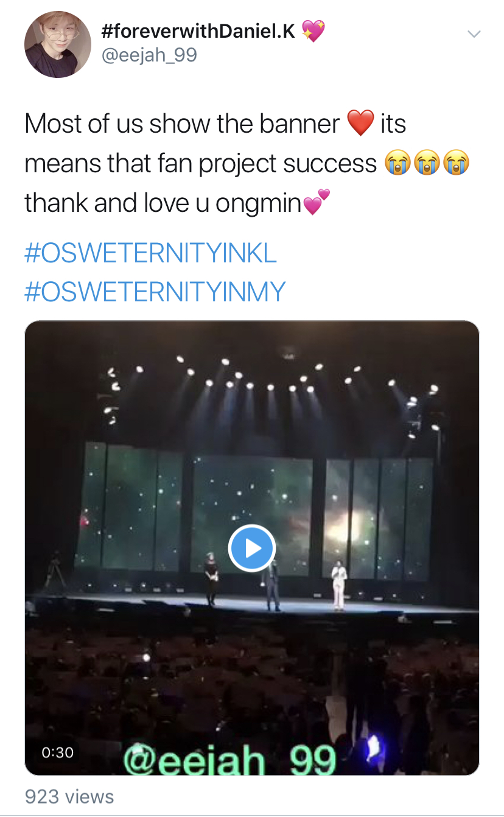
Task: Open the #OSWETERNITYINMY hashtag
Action: click(155, 292)
